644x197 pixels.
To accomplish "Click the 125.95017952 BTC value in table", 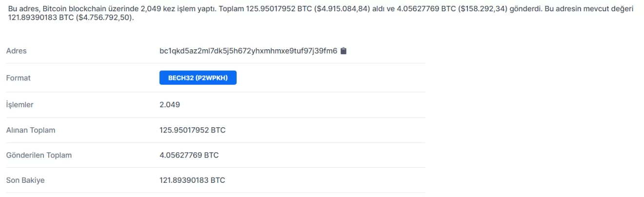I will click(192, 130).
